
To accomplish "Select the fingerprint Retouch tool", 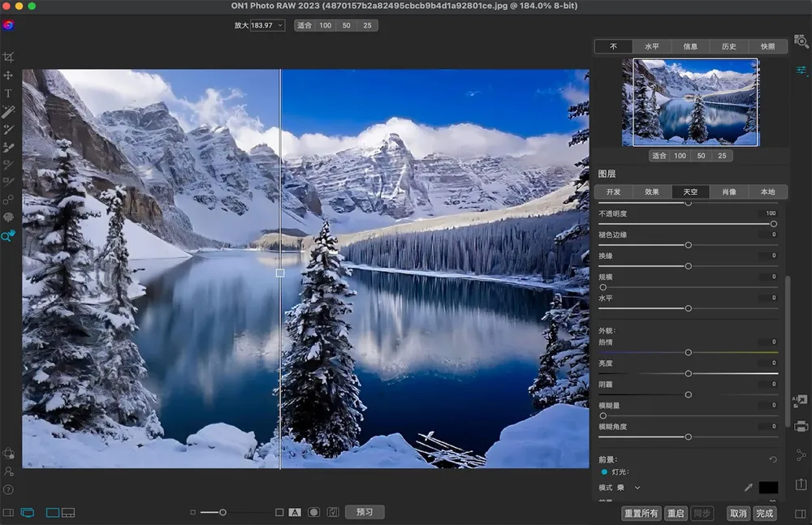I will [8, 217].
